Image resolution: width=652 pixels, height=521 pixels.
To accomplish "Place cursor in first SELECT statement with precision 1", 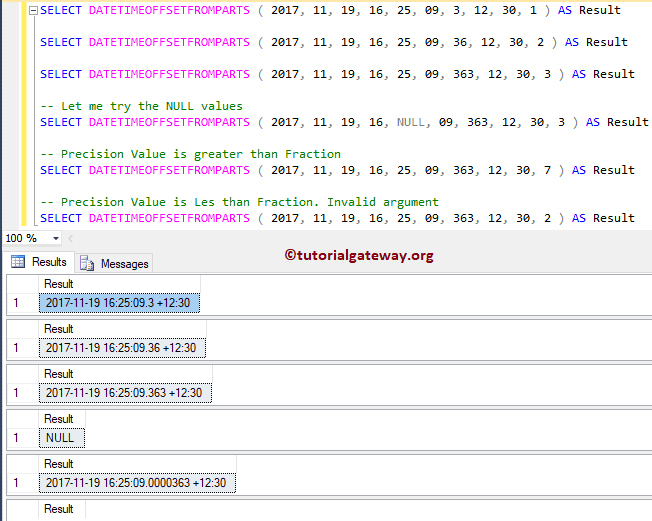I will [330, 10].
